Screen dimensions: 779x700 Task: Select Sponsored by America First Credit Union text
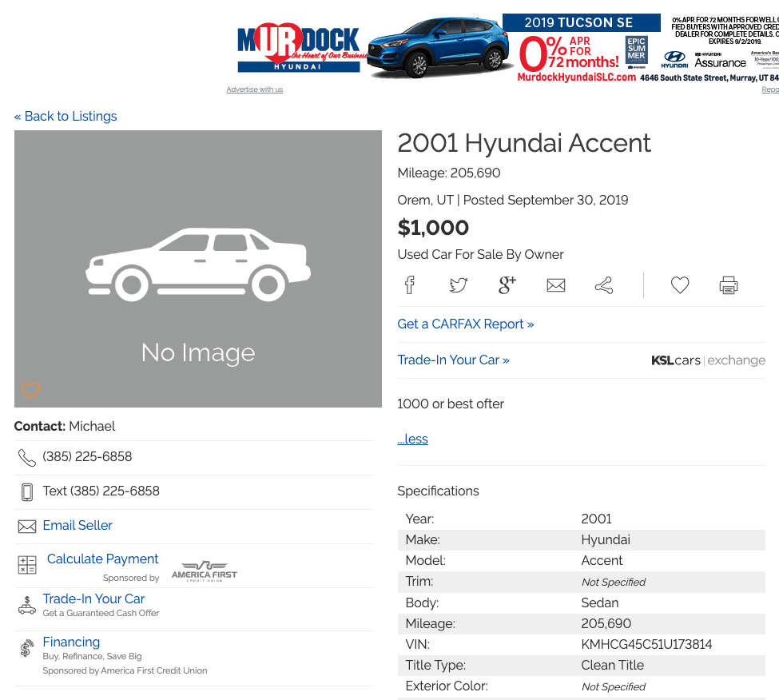pos(125,670)
